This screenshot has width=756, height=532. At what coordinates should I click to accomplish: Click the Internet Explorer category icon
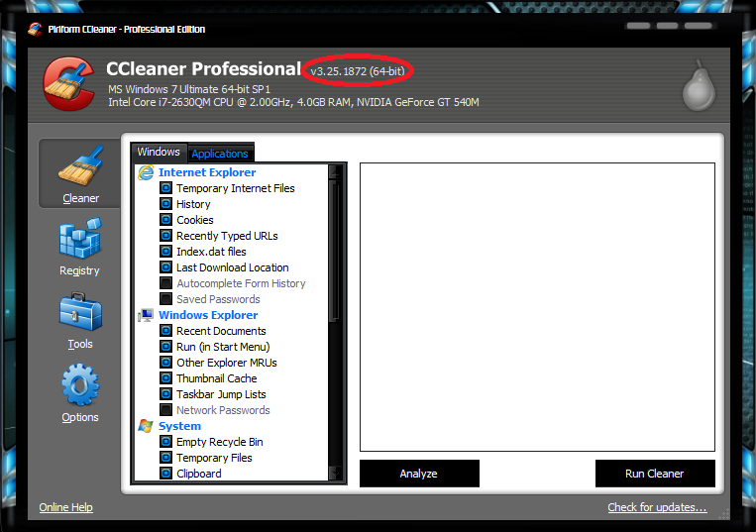(x=146, y=172)
